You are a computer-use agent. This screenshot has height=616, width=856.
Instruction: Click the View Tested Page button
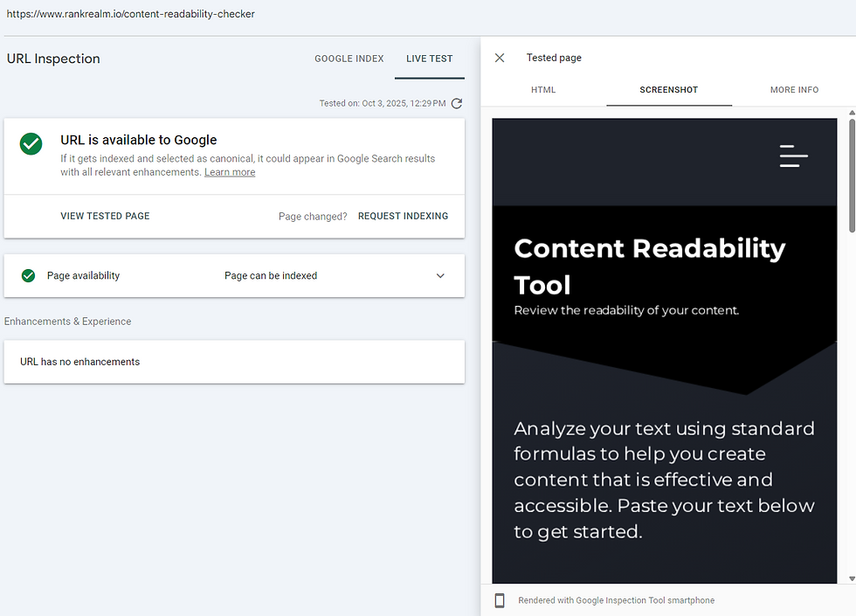[105, 216]
